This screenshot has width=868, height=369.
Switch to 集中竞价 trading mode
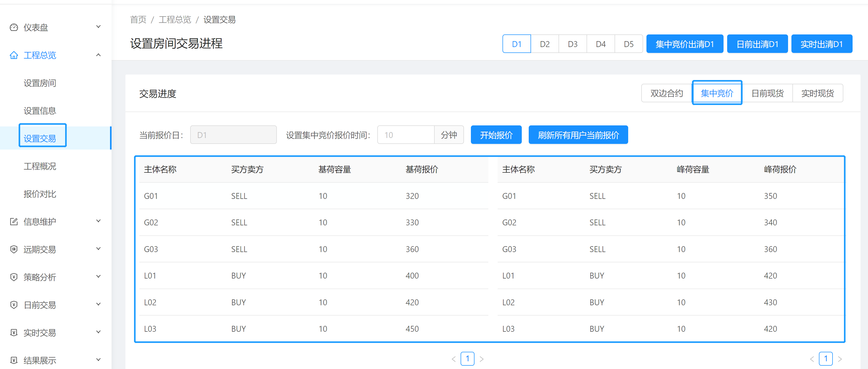pyautogui.click(x=717, y=93)
